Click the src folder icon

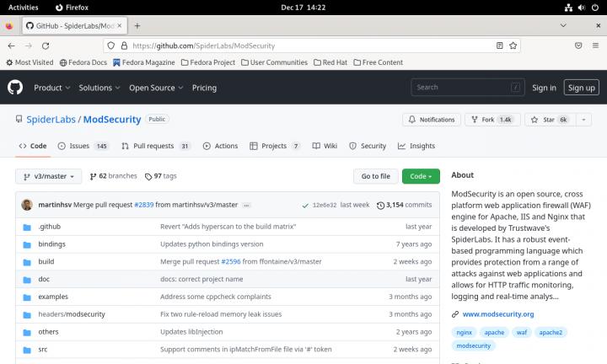click(27, 348)
